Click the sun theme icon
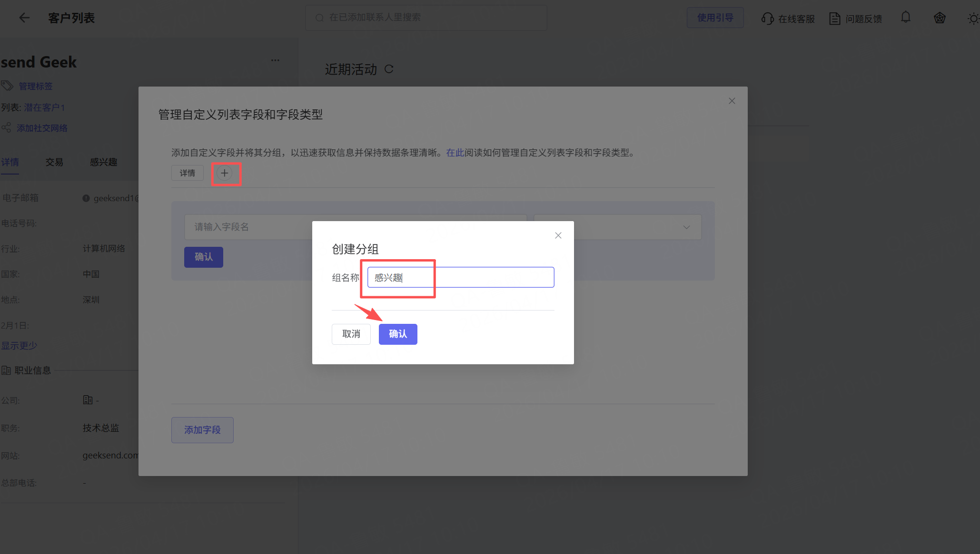 (x=973, y=19)
